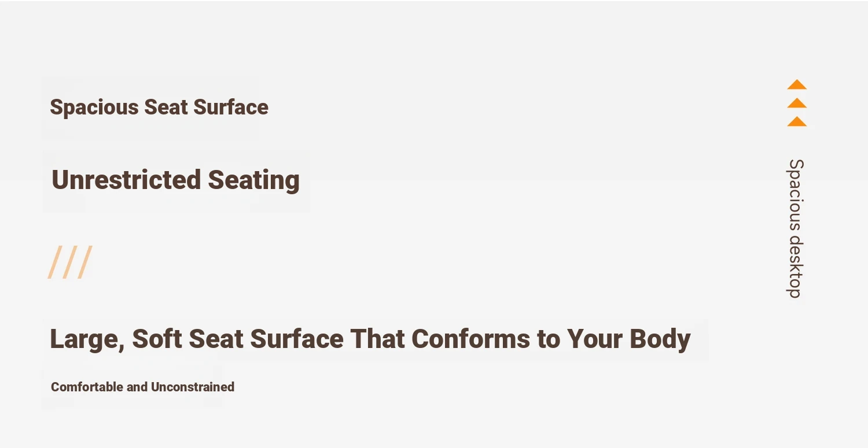Click the middle slash of the triple-slash mark
Screen dimensions: 868x448
tap(70, 262)
